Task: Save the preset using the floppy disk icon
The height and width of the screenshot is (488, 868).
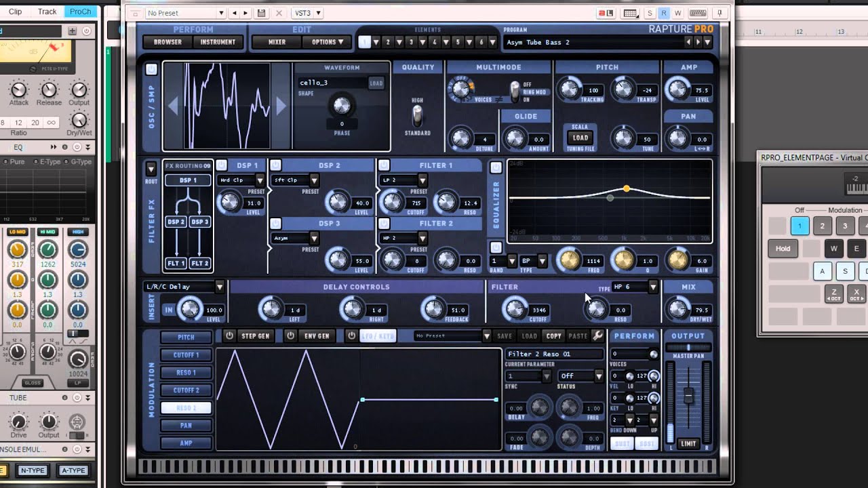Action: [262, 13]
